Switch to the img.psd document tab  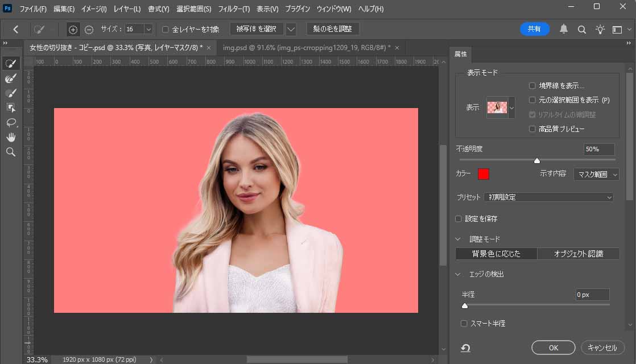(x=306, y=47)
